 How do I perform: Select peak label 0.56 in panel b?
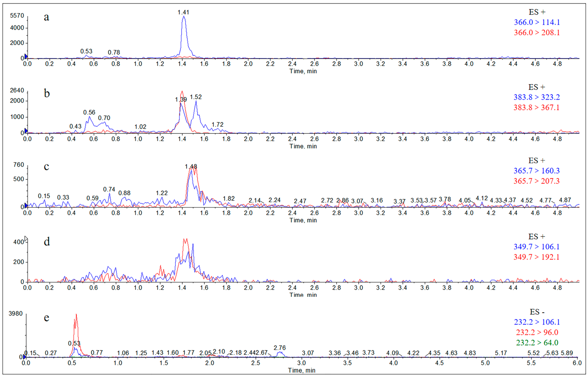pyautogui.click(x=89, y=112)
